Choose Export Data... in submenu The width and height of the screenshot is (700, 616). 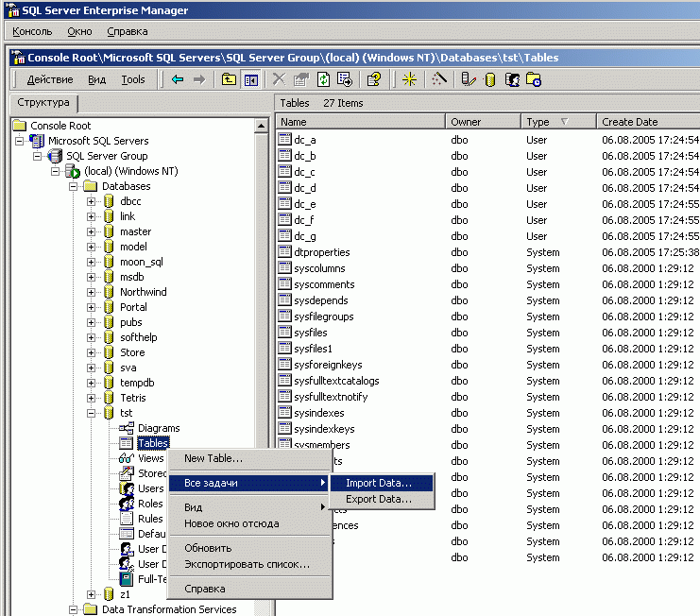(382, 499)
